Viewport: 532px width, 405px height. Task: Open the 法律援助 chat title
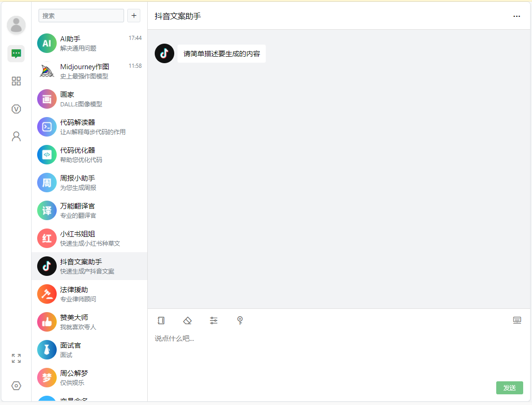click(x=74, y=290)
